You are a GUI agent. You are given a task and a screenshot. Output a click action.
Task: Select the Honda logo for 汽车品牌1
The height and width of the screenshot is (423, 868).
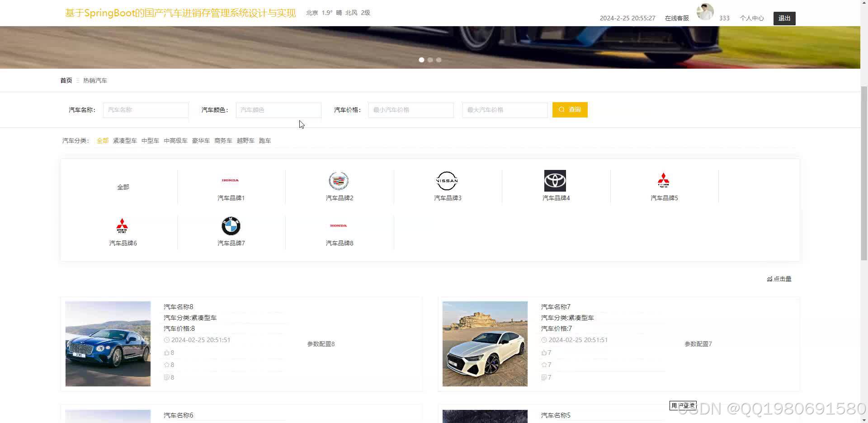tap(231, 180)
